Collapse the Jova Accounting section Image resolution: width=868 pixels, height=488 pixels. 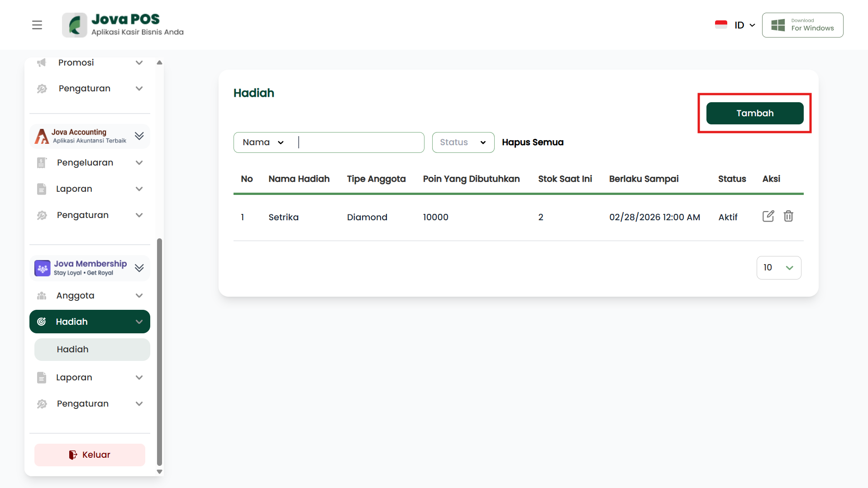139,136
